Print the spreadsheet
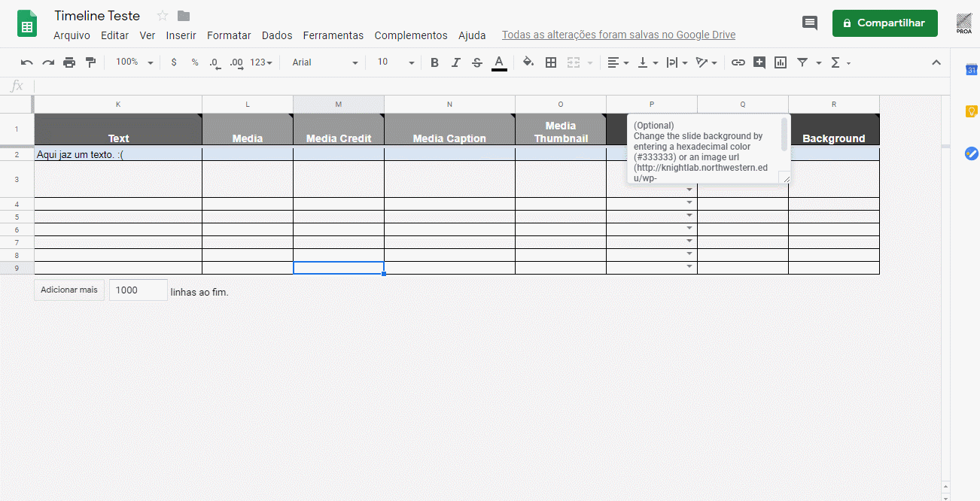Viewport: 980px width, 501px height. 69,62
